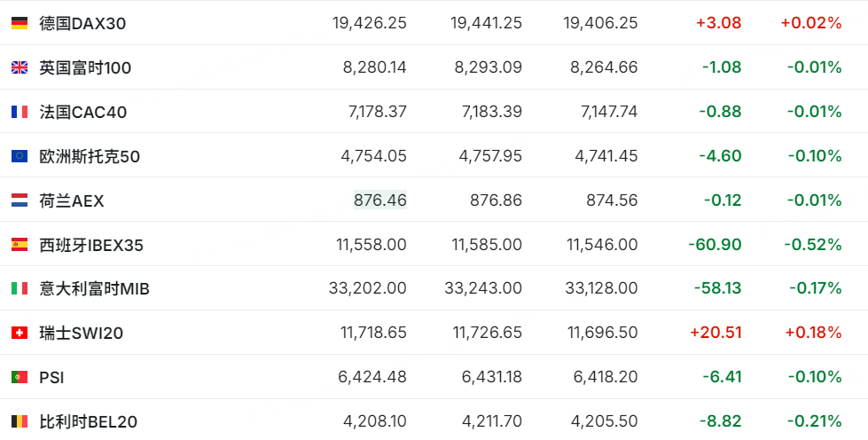
Task: Click the Belgian flag icon
Action: 20,421
